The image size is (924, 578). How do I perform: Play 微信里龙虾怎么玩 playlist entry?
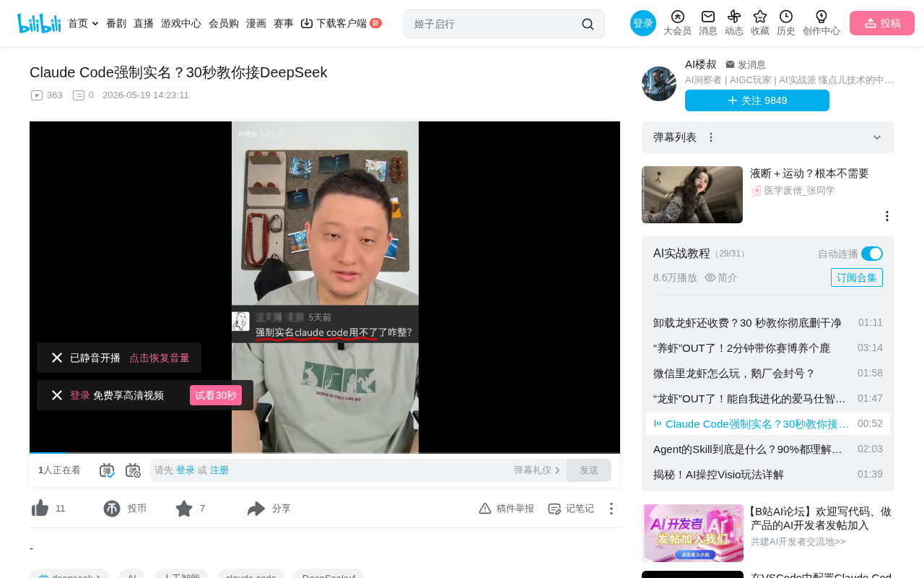coord(768,373)
